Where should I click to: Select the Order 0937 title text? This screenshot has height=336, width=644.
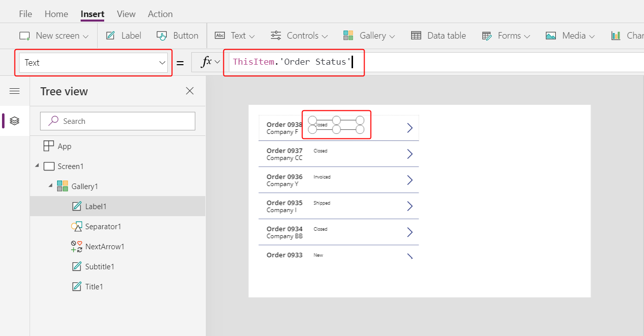(284, 150)
